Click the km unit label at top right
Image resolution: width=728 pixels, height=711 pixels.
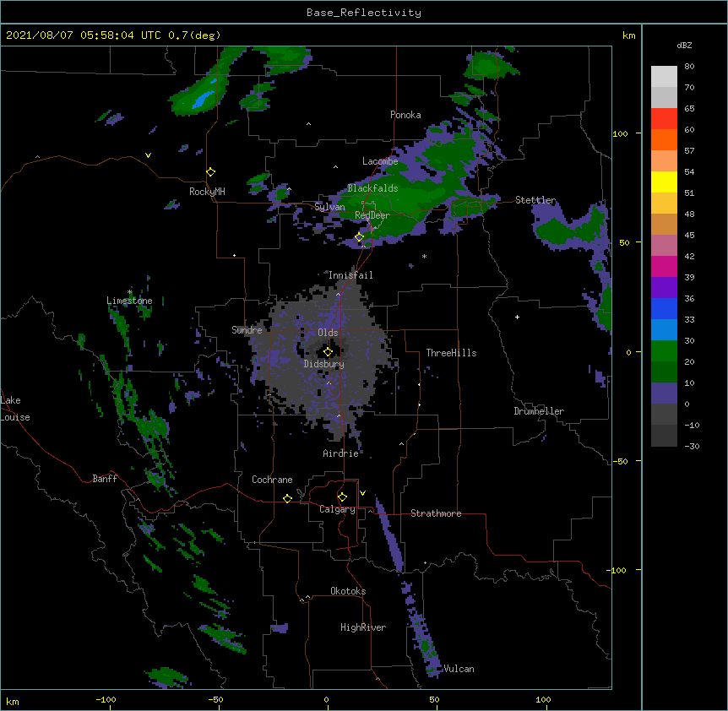(628, 35)
